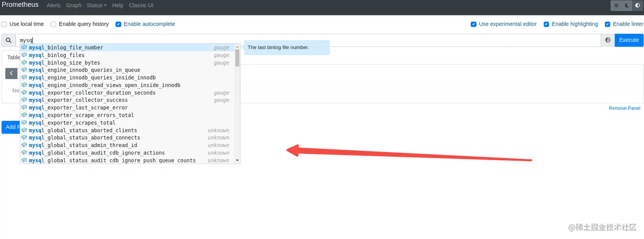The width and height of the screenshot is (644, 239).
Task: Open the Status dropdown menu
Action: 97,6
